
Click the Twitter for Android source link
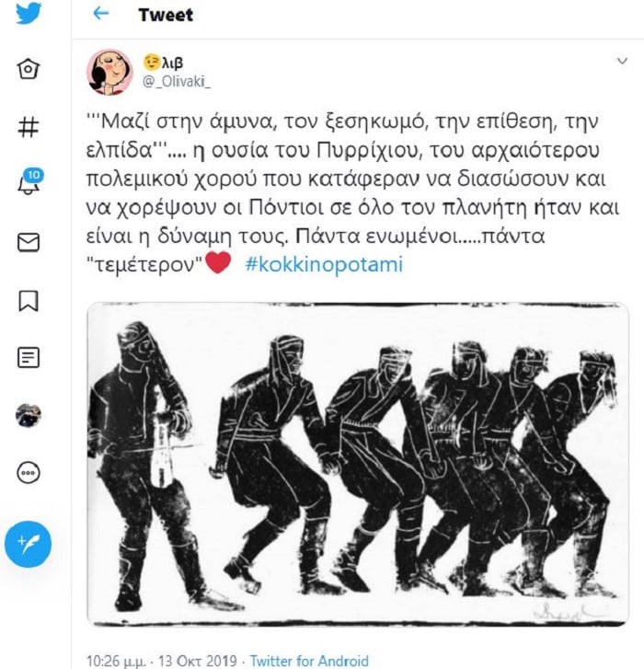(x=309, y=661)
